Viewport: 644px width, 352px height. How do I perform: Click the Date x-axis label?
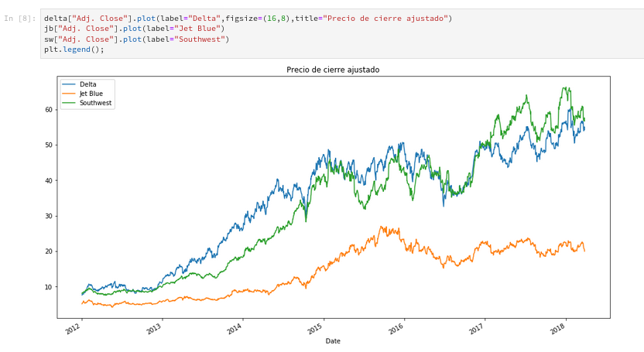(x=333, y=340)
